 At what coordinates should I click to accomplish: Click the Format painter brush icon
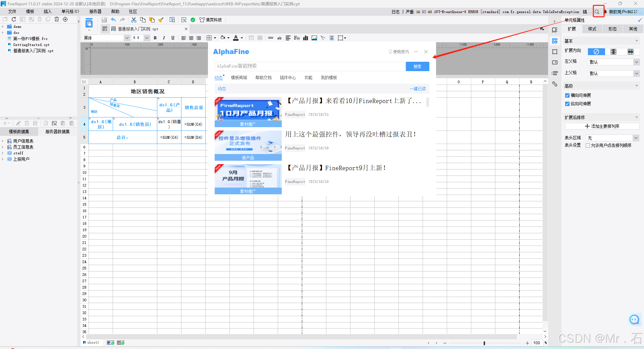coord(161,20)
